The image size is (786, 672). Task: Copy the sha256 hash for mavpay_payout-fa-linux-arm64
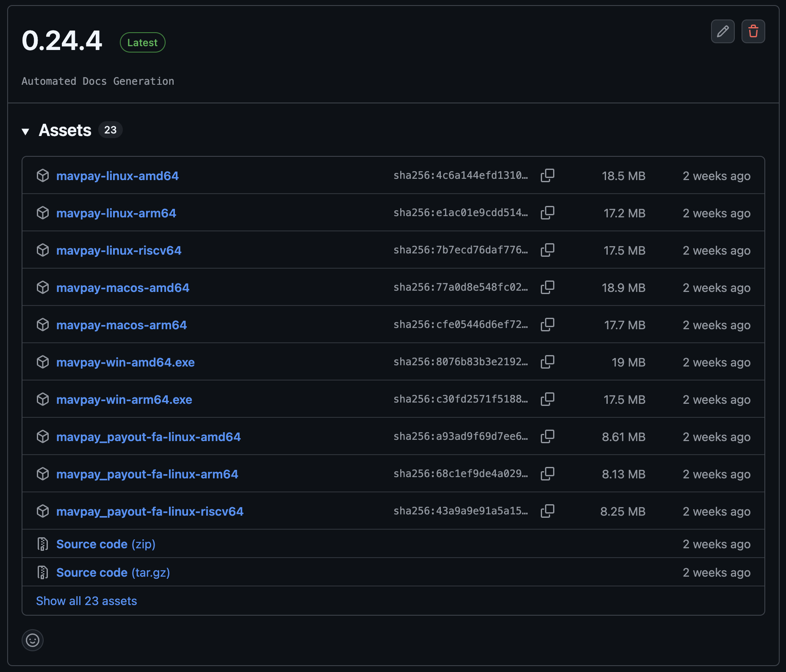[547, 474]
